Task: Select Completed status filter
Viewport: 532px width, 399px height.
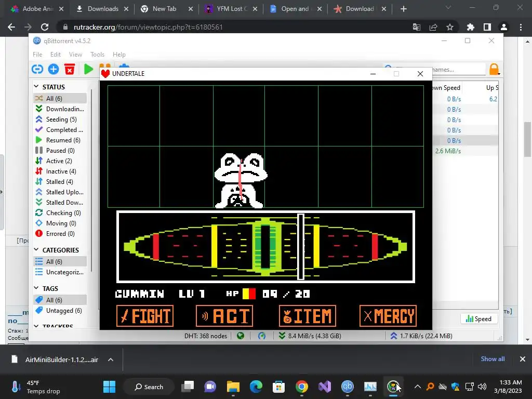Action: point(60,130)
